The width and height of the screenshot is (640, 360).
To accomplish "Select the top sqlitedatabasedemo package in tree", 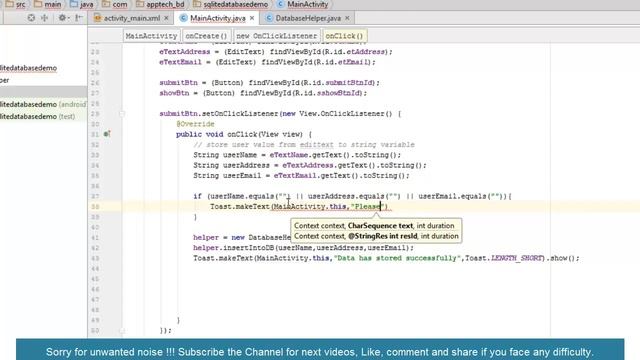I will pos(29,68).
